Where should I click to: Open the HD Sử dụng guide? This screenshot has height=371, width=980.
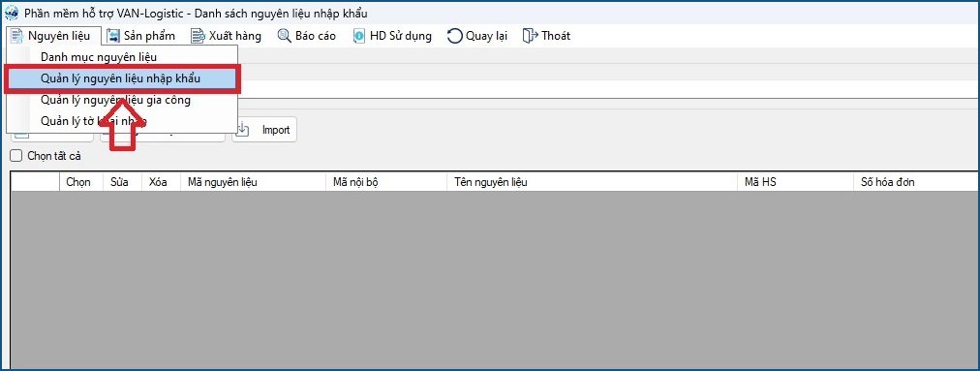pos(392,36)
